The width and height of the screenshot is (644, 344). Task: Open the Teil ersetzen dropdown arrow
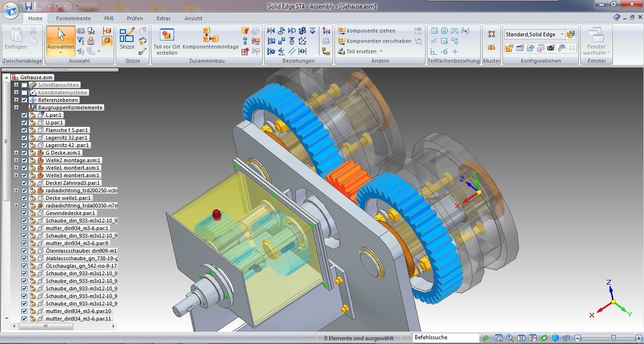tap(381, 51)
